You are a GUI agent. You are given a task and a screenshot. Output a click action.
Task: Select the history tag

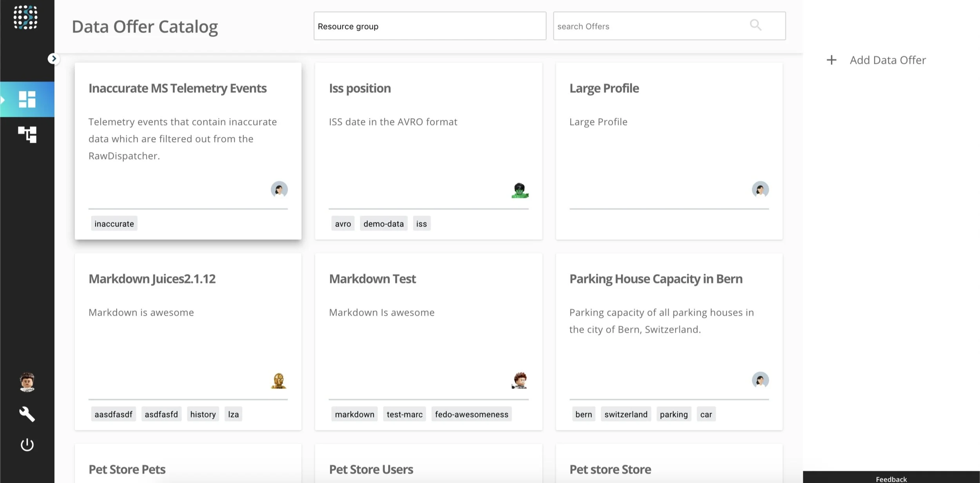203,414
